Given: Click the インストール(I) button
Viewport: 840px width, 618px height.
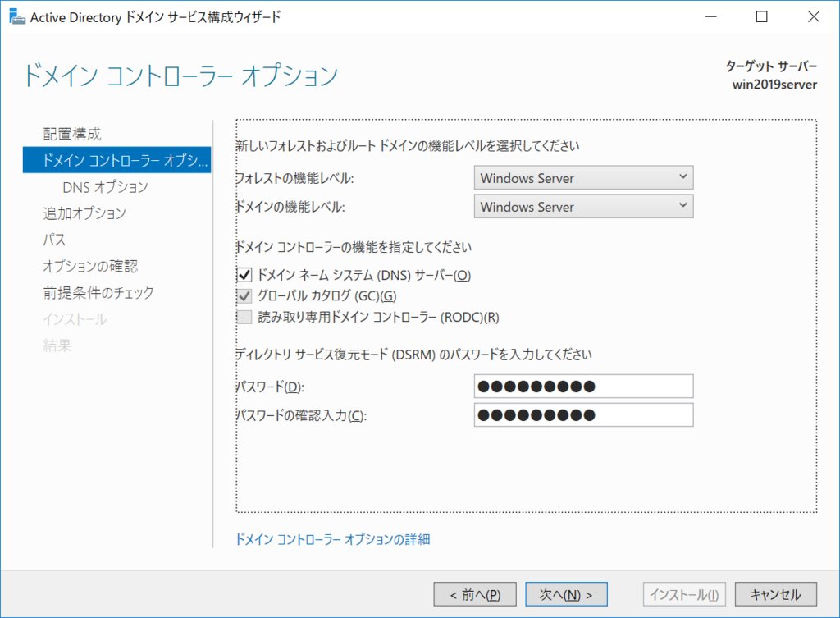Looking at the screenshot, I should click(684, 594).
